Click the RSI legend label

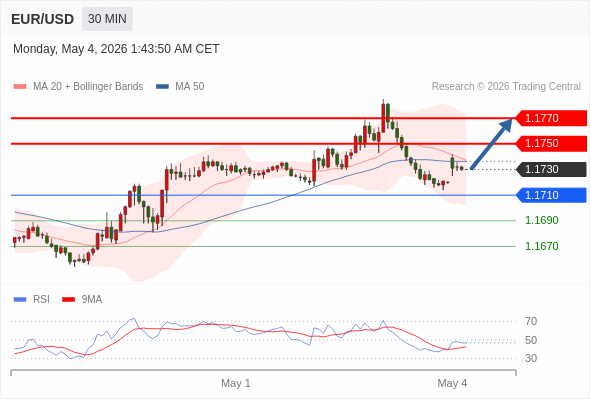[x=41, y=300]
